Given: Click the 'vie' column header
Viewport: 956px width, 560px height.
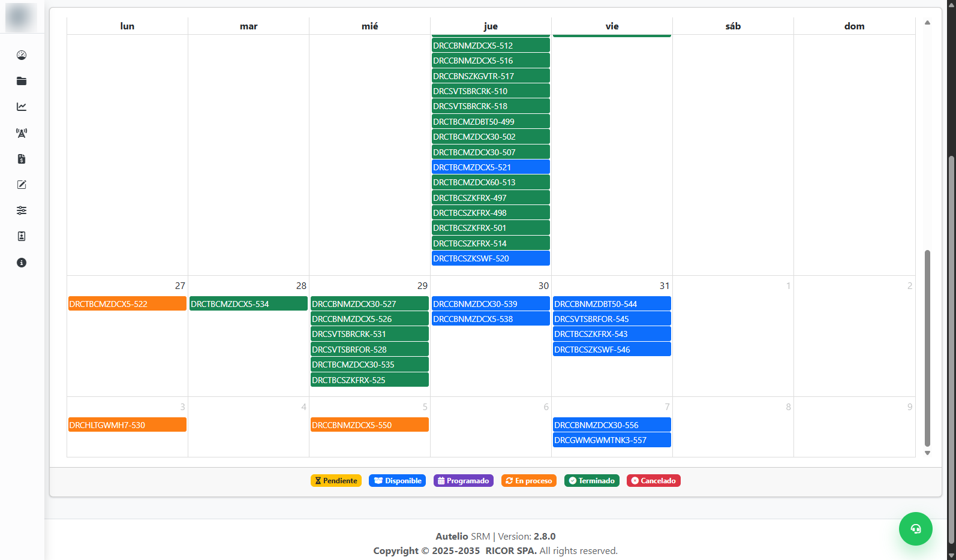Looking at the screenshot, I should [x=612, y=26].
